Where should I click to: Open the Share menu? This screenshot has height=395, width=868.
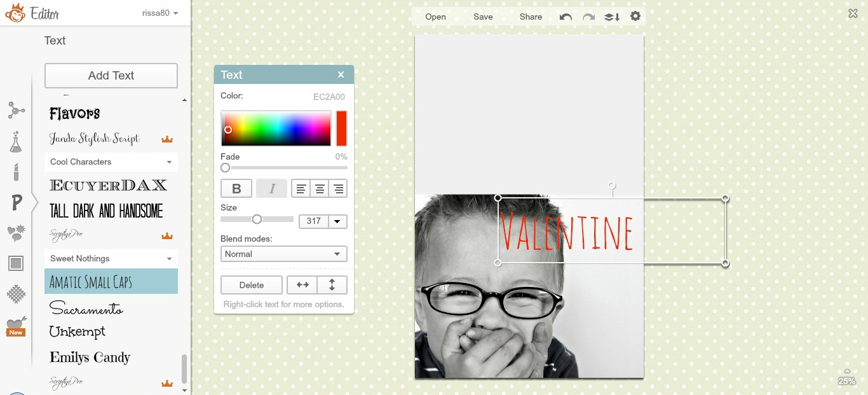coord(531,17)
